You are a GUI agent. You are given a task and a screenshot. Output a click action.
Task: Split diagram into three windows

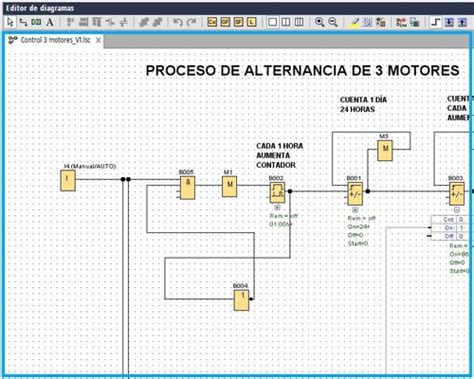point(299,22)
